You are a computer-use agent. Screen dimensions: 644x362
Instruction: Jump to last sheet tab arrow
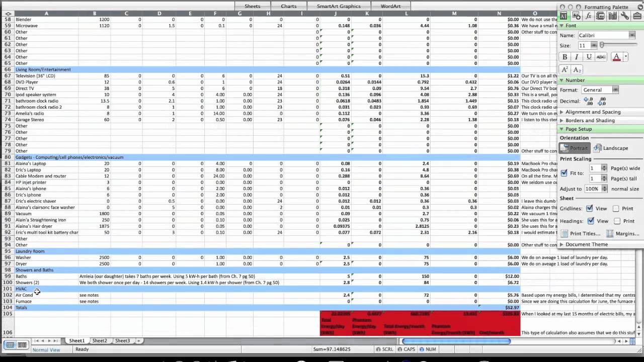click(x=56, y=341)
